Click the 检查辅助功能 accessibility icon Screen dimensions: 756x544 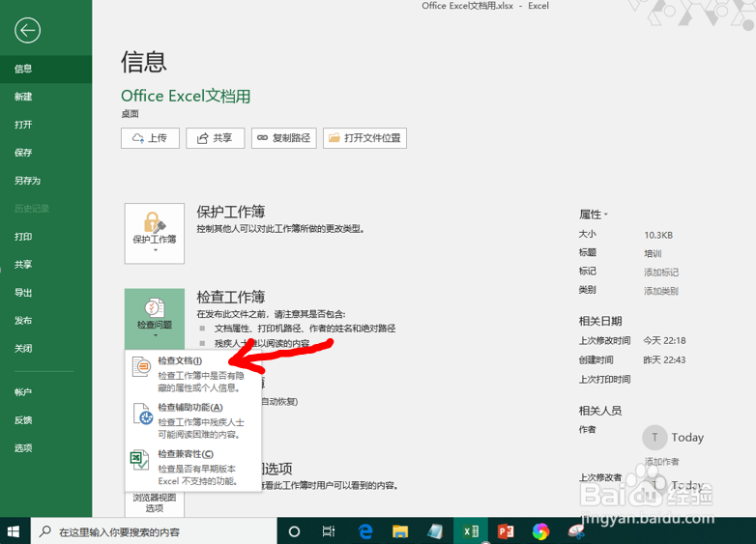coord(143,415)
